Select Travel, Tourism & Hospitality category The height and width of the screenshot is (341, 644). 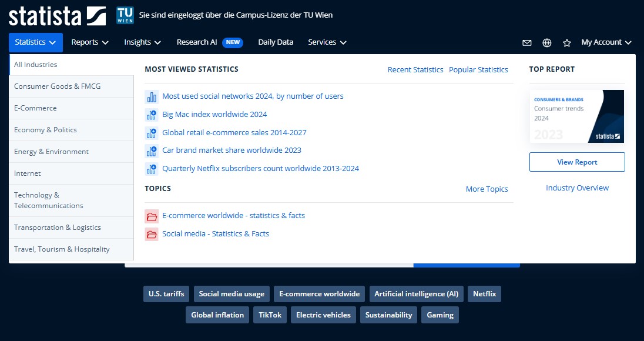[72, 249]
